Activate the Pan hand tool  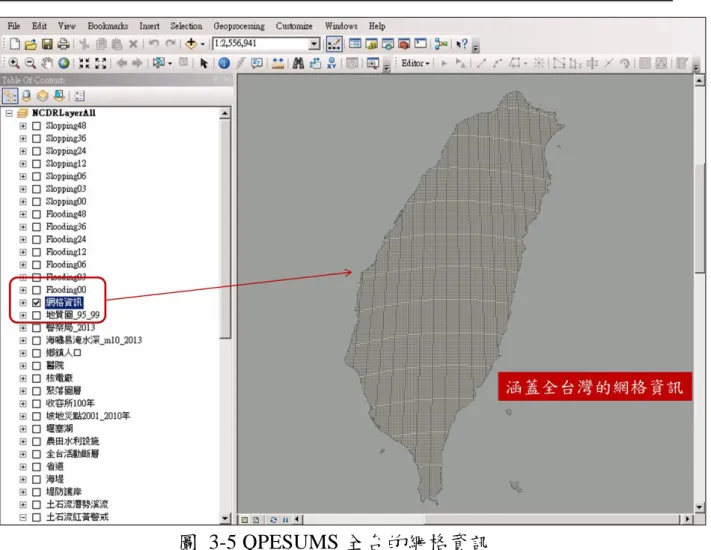tap(47, 63)
